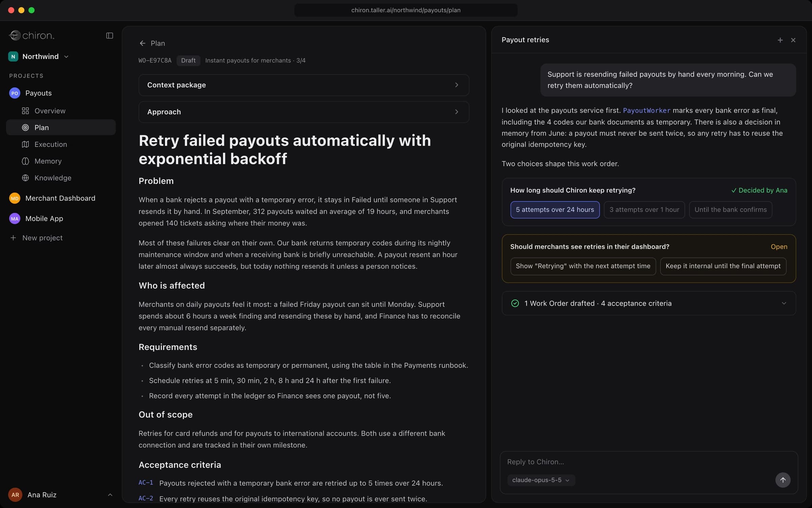Send the reply with the arrow button
The image size is (812, 508).
click(783, 480)
